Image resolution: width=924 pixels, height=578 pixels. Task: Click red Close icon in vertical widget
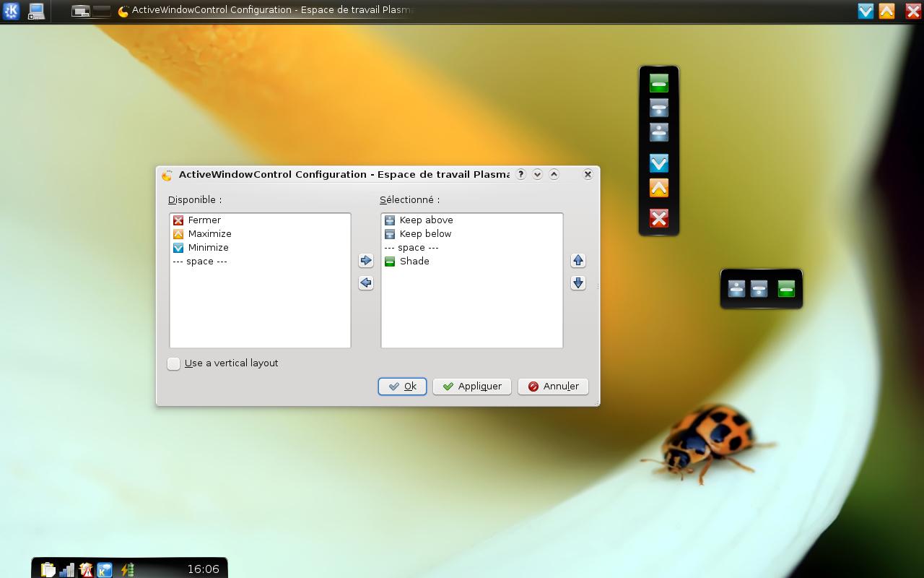[658, 218]
